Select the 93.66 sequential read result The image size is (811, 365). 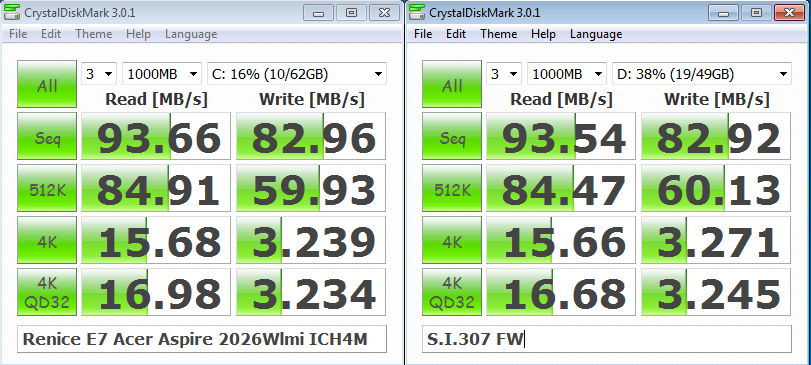[156, 136]
